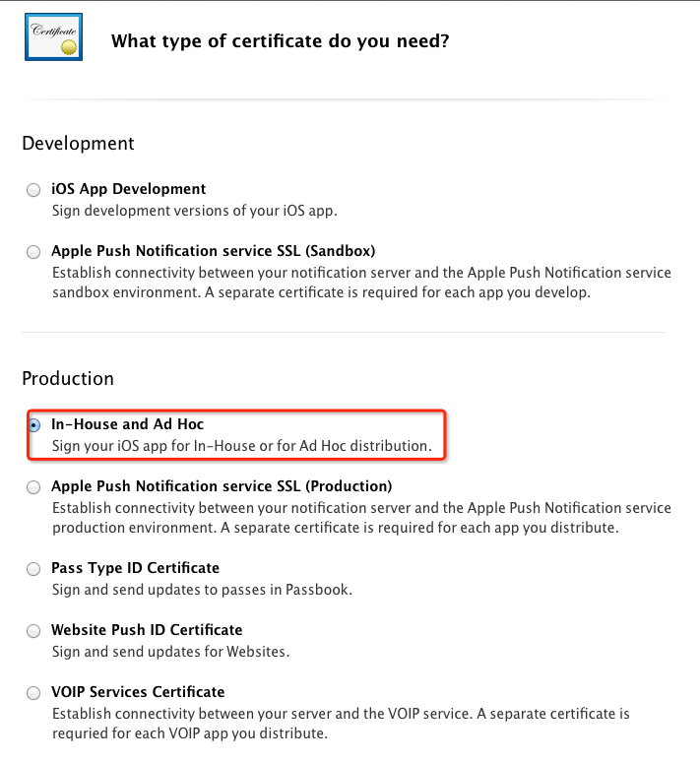700x762 pixels.
Task: Select the In-House and Ad Hoc radio button
Action: tap(34, 425)
